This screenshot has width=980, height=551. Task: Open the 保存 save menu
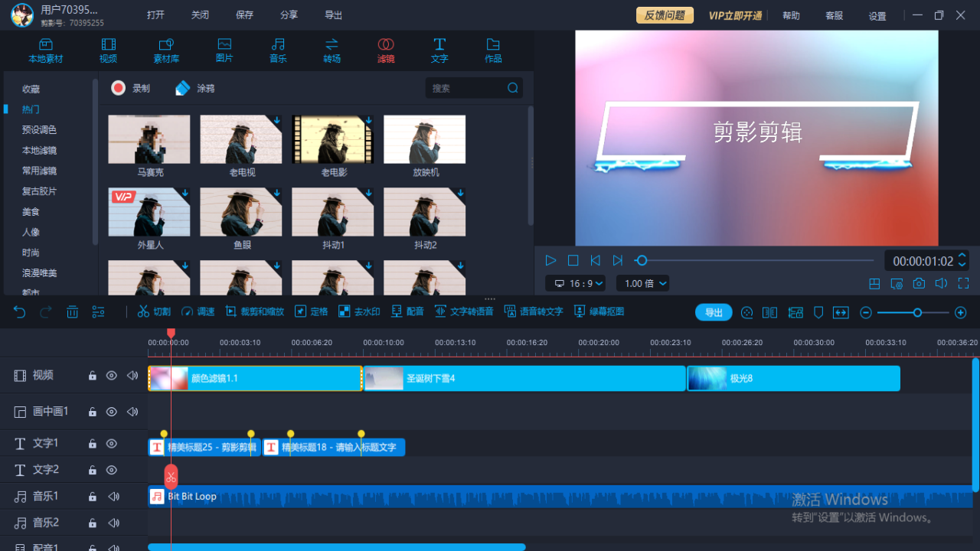(x=244, y=14)
